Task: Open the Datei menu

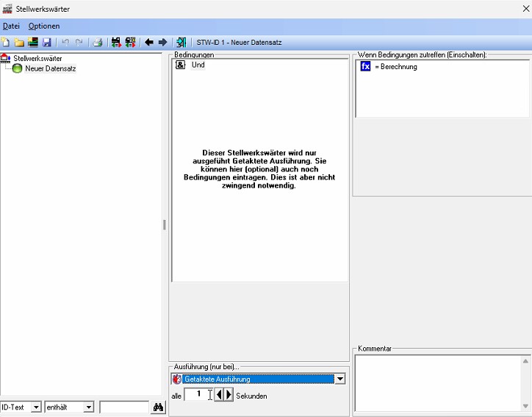Action: 11,26
